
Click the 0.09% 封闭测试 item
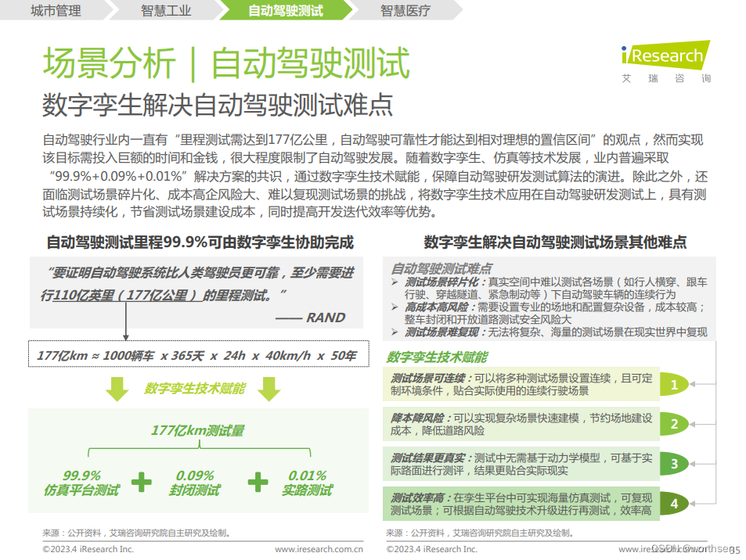click(195, 483)
